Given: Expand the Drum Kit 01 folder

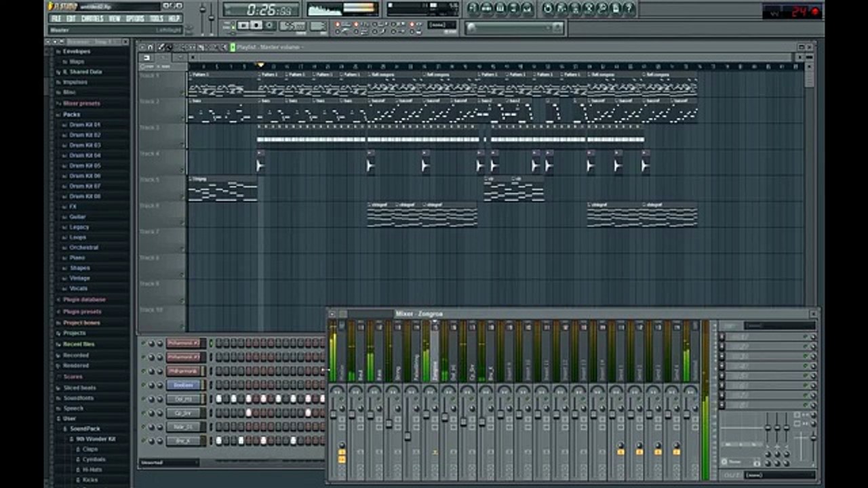Looking at the screenshot, I should tap(85, 125).
